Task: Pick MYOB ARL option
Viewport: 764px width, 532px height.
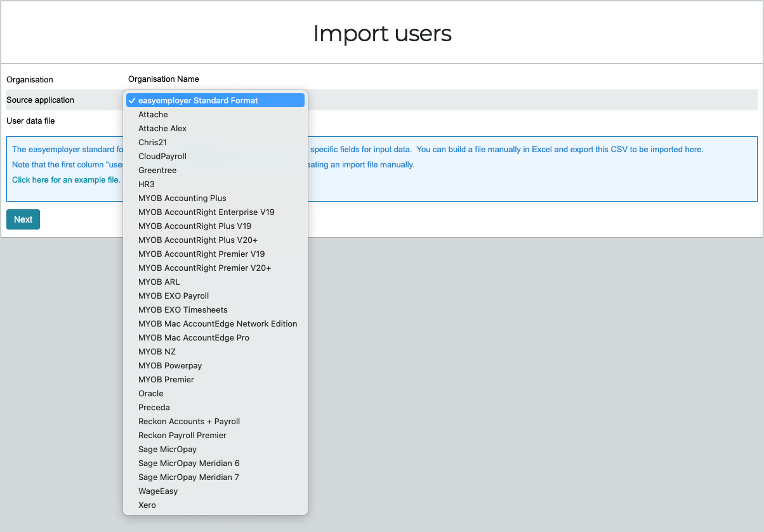Action: [x=215, y=282]
